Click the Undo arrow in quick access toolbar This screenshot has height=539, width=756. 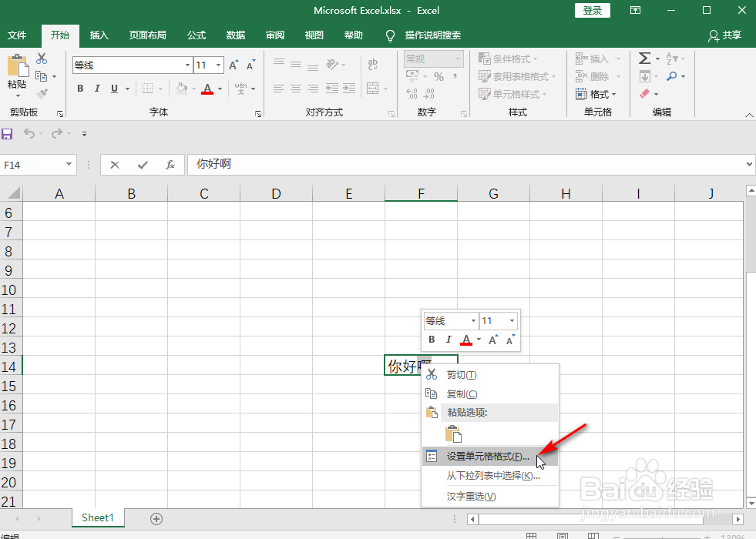tap(29, 133)
